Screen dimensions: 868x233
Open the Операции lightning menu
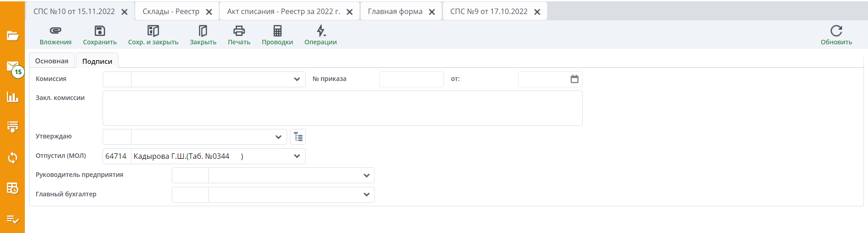click(321, 31)
